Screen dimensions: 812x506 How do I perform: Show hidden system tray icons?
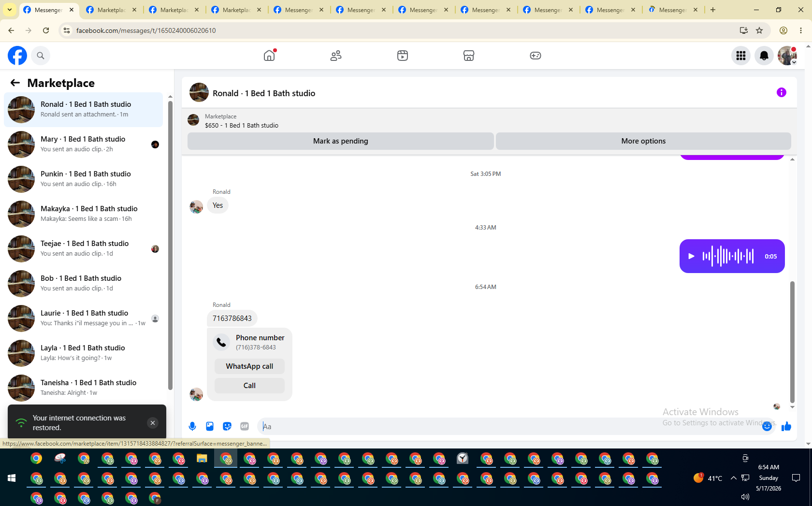click(734, 478)
